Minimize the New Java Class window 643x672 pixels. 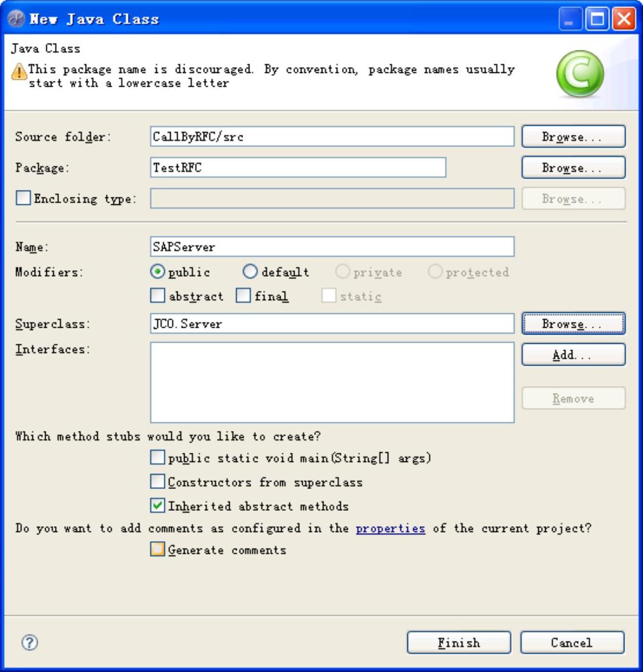[571, 20]
